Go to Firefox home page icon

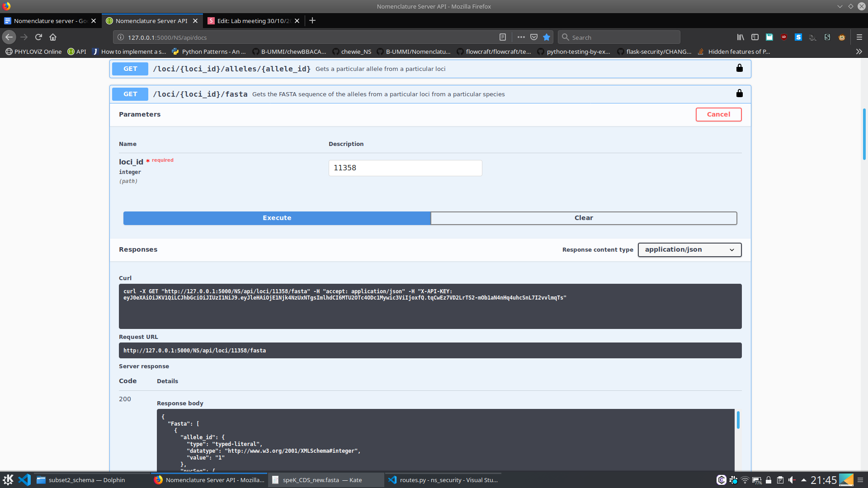[x=53, y=37]
